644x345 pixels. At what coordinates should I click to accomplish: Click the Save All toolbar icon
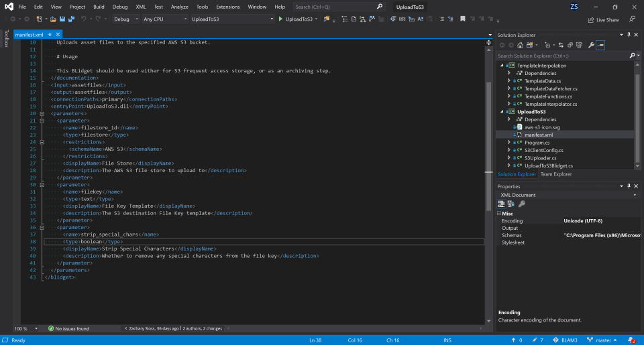tap(70, 19)
